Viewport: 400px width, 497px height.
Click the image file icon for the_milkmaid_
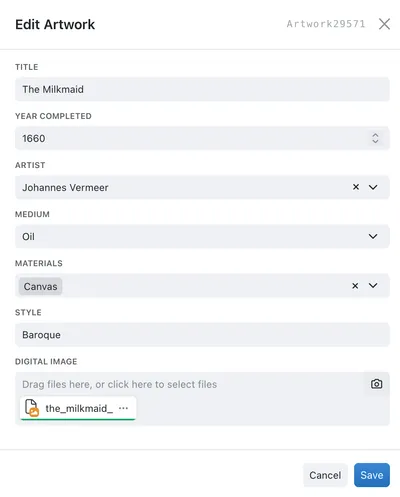pyautogui.click(x=32, y=408)
